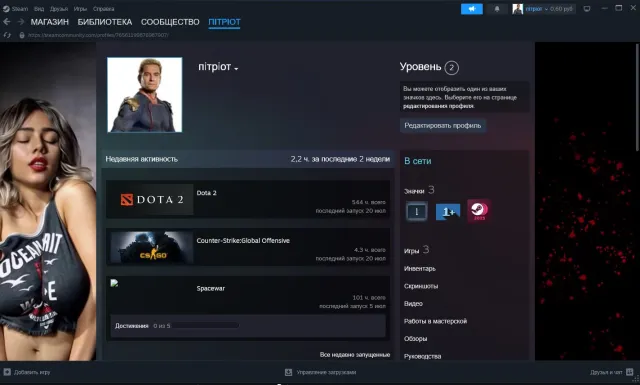Click the 2,2 ч. recent activity text

click(340, 159)
